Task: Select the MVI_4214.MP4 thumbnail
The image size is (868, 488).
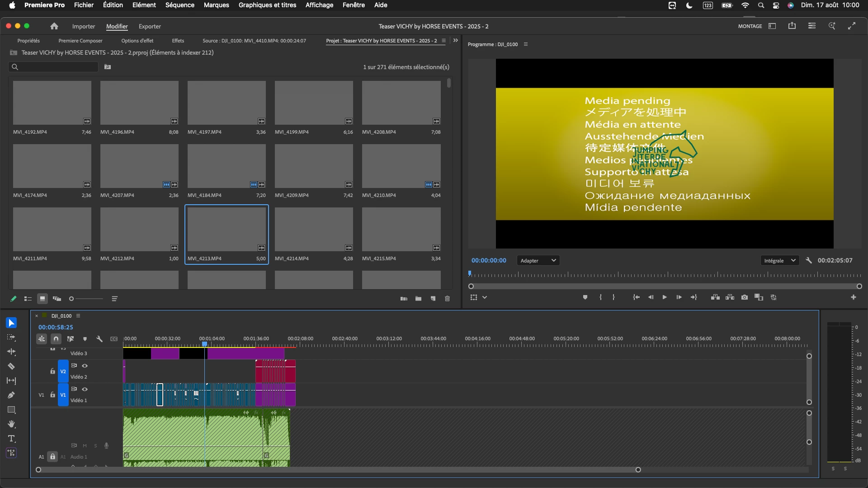Action: pos(314,230)
